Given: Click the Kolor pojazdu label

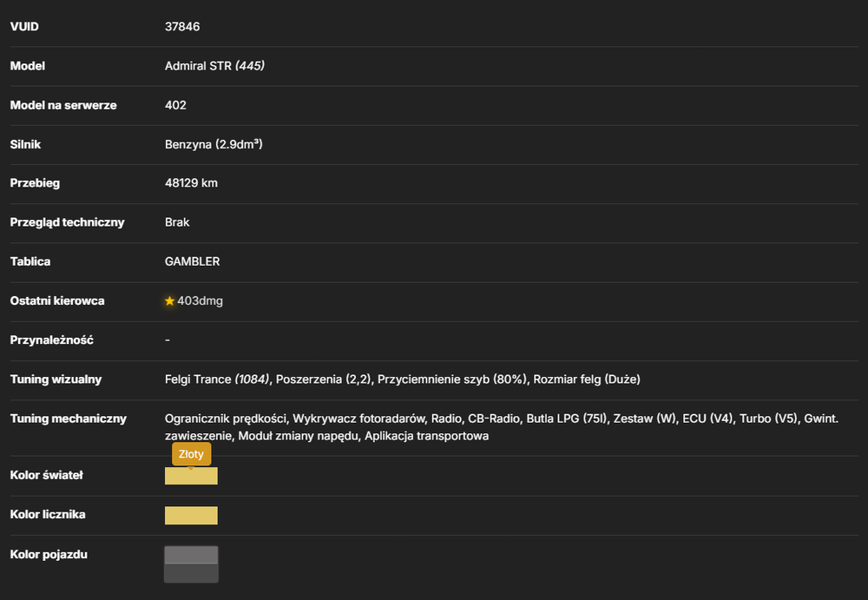Looking at the screenshot, I should point(49,555).
